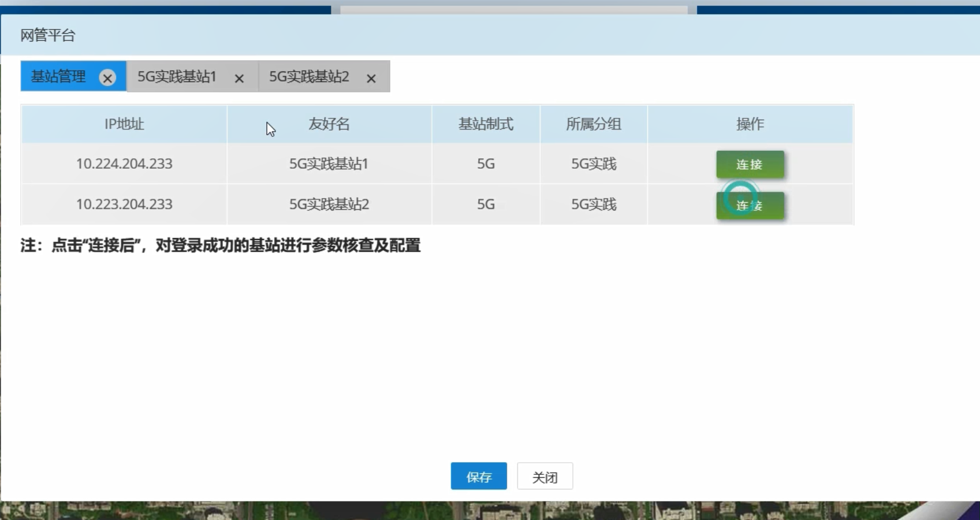Connect to base station 10.224.204.233
This screenshot has height=520, width=980.
click(x=750, y=165)
